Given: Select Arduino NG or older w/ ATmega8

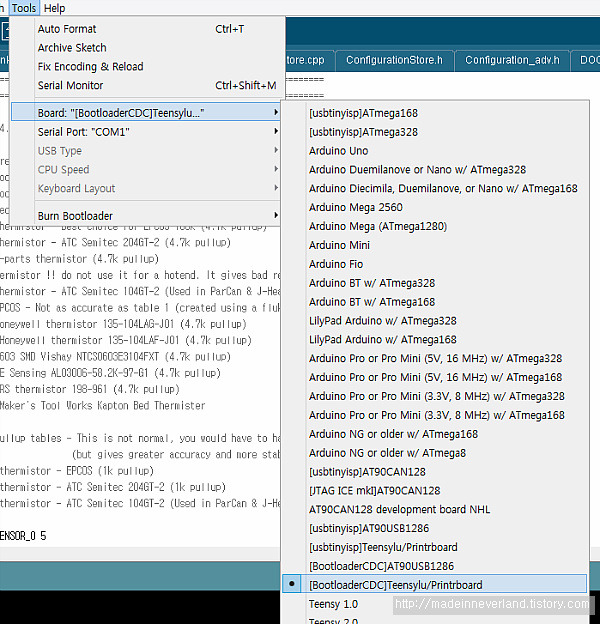Looking at the screenshot, I should pos(434,453).
